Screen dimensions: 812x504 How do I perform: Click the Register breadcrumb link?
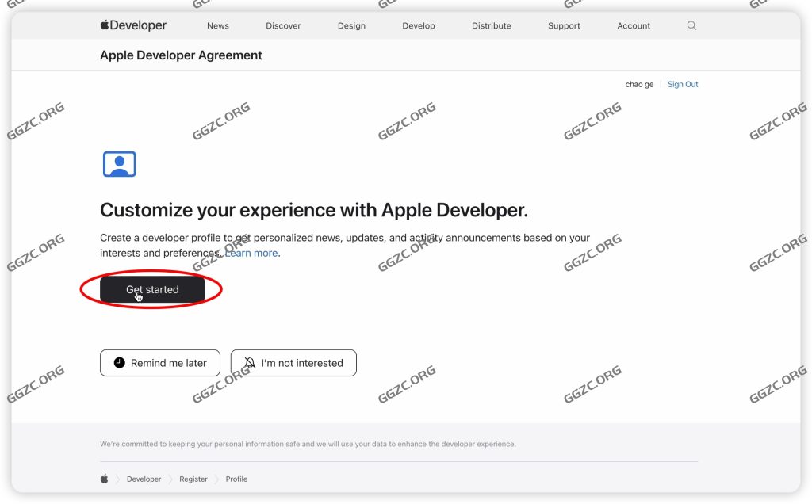pyautogui.click(x=193, y=479)
